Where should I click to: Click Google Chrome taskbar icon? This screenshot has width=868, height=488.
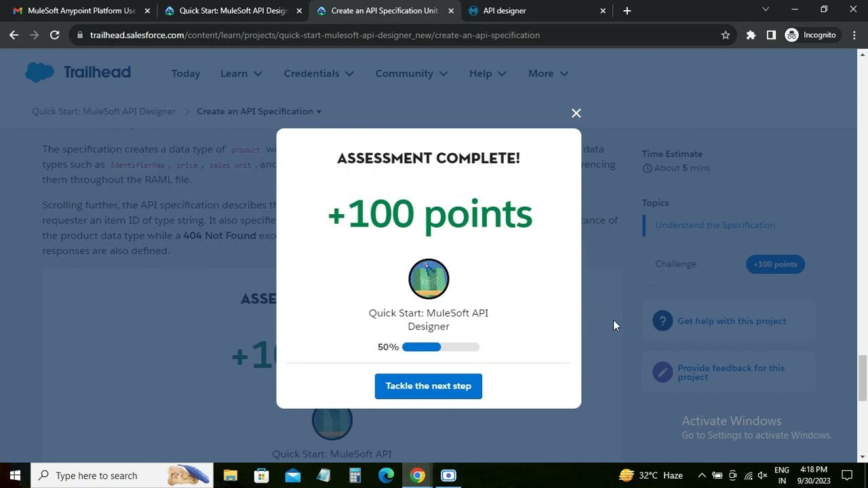coord(418,476)
